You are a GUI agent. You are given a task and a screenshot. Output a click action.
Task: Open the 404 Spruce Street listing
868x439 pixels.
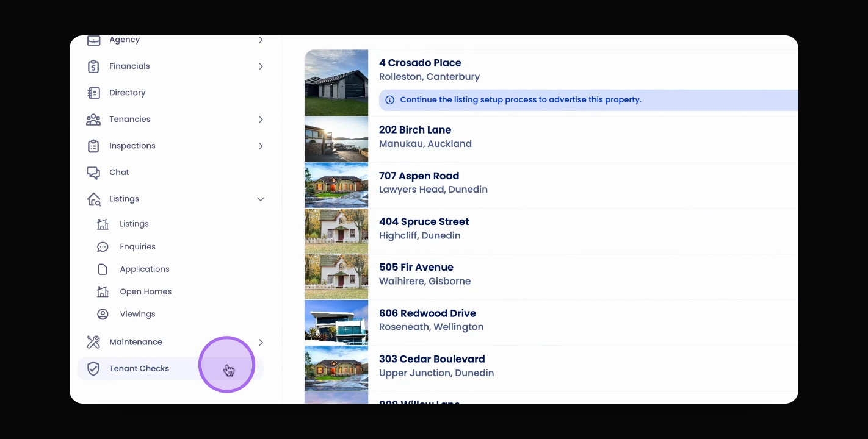pos(424,221)
